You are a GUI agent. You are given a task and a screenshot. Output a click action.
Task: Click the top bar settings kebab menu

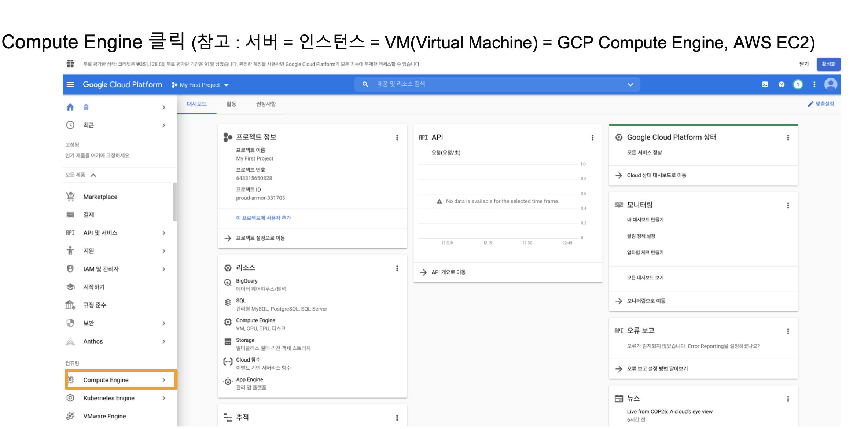(814, 85)
